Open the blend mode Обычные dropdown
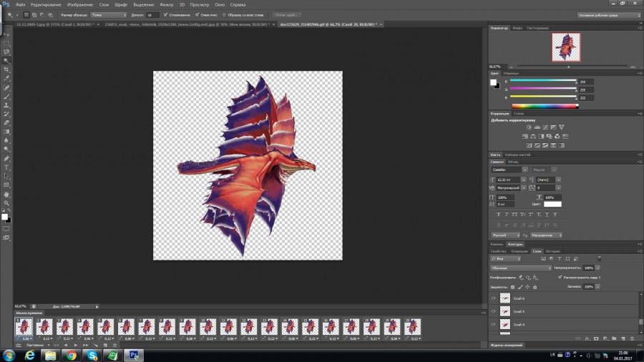644x362 pixels. pos(521,267)
